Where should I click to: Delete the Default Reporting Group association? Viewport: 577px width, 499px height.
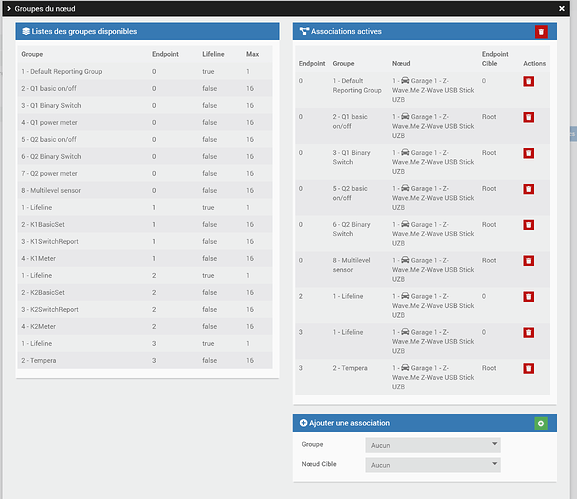[x=528, y=81]
